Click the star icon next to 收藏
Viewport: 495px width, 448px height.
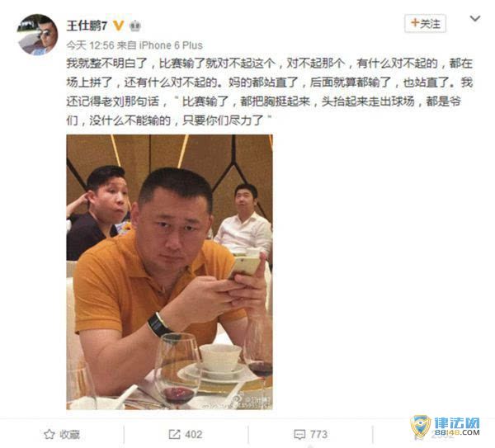pyautogui.click(x=49, y=435)
